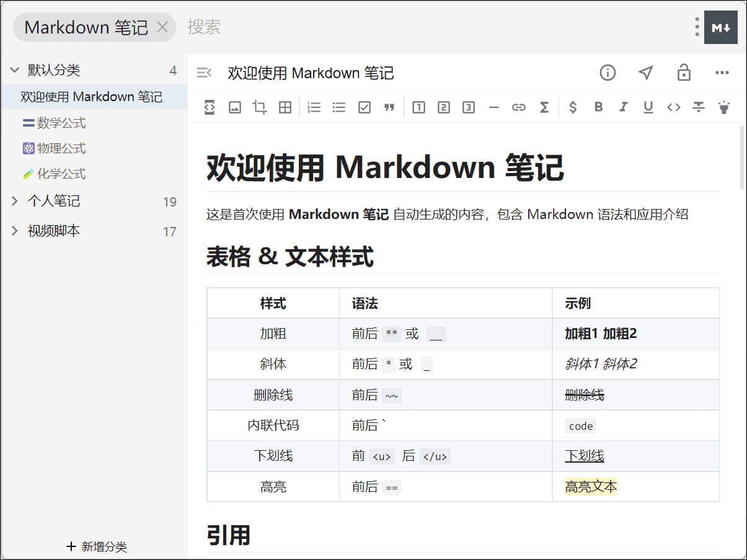
Task: Click the 新增分类 button
Action: [97, 546]
